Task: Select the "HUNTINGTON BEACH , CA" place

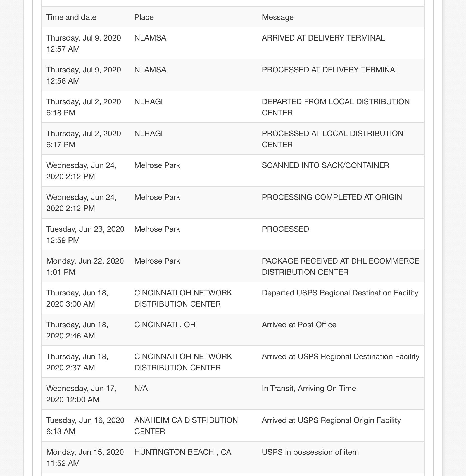Action: 183,452
